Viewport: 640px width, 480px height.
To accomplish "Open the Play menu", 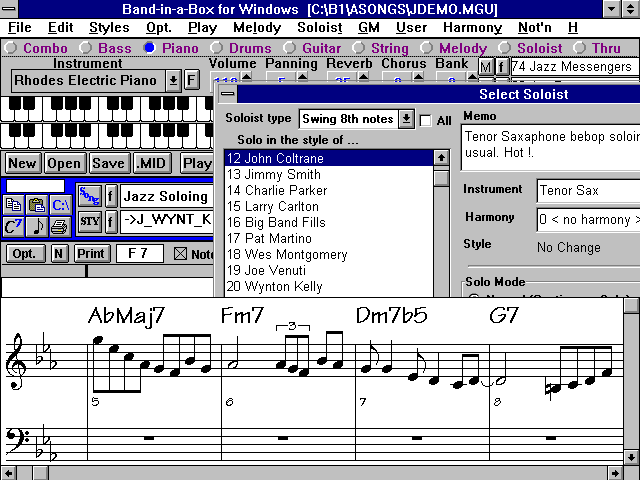I will (202, 27).
